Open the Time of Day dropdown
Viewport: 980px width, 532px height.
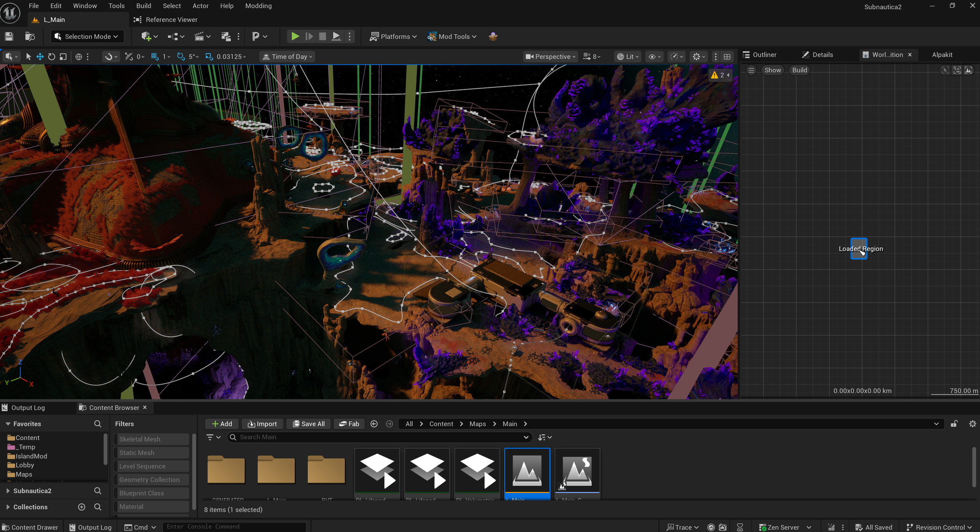pos(287,57)
